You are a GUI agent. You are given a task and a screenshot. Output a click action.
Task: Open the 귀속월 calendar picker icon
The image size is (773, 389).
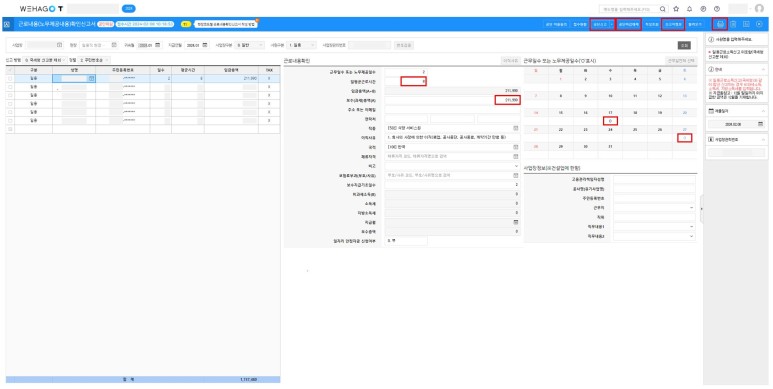[158, 45]
